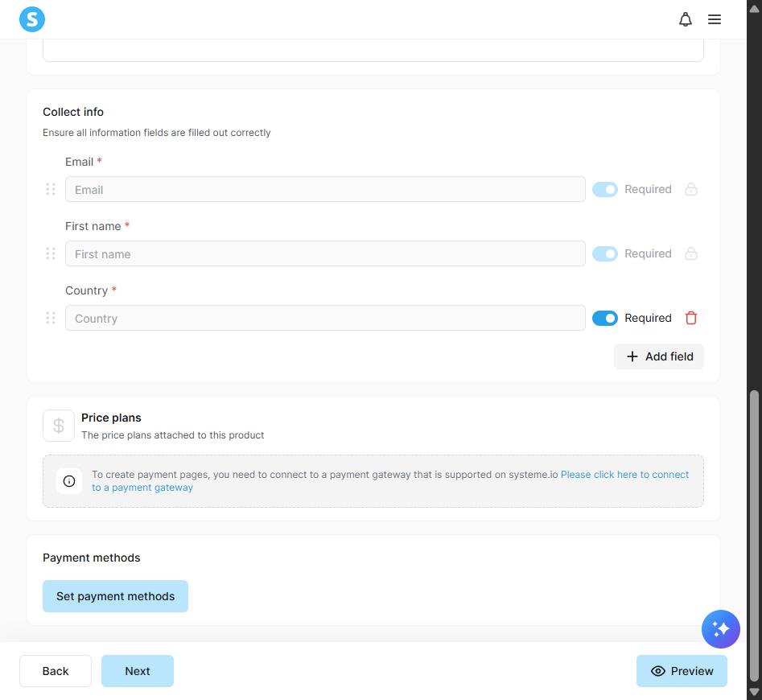The width and height of the screenshot is (762, 700).
Task: Click Set payment methods button
Action: tap(115, 596)
